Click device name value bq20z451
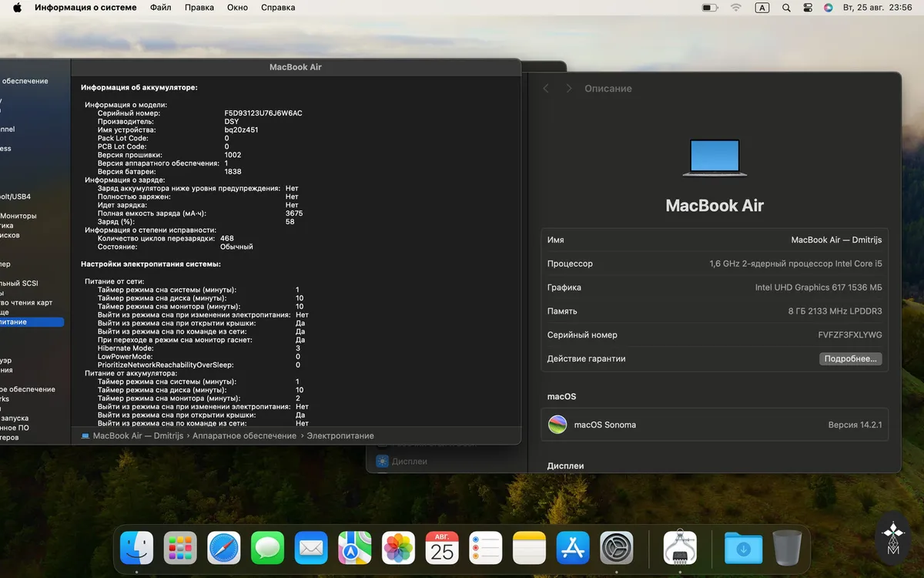The image size is (924, 578). [241, 130]
